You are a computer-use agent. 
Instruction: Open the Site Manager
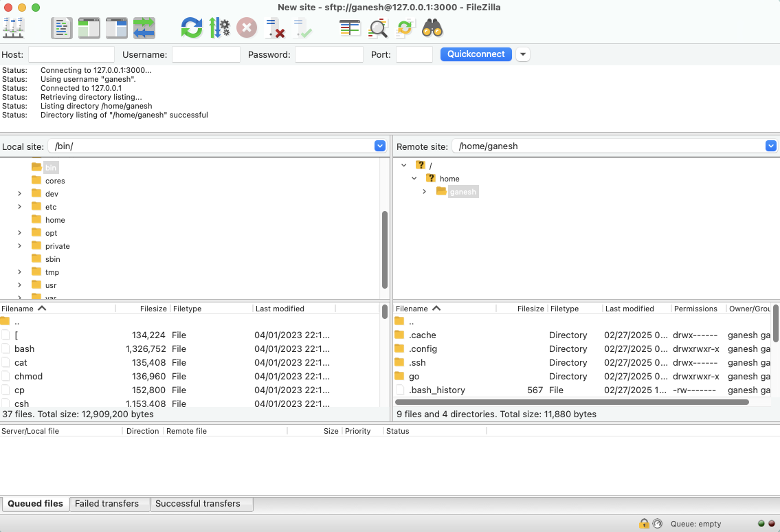(x=14, y=28)
